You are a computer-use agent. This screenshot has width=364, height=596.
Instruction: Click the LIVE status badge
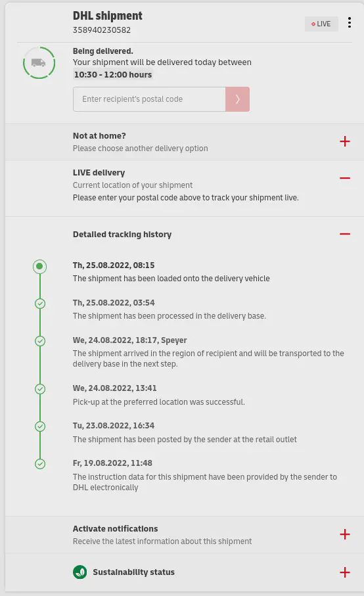[x=321, y=24]
